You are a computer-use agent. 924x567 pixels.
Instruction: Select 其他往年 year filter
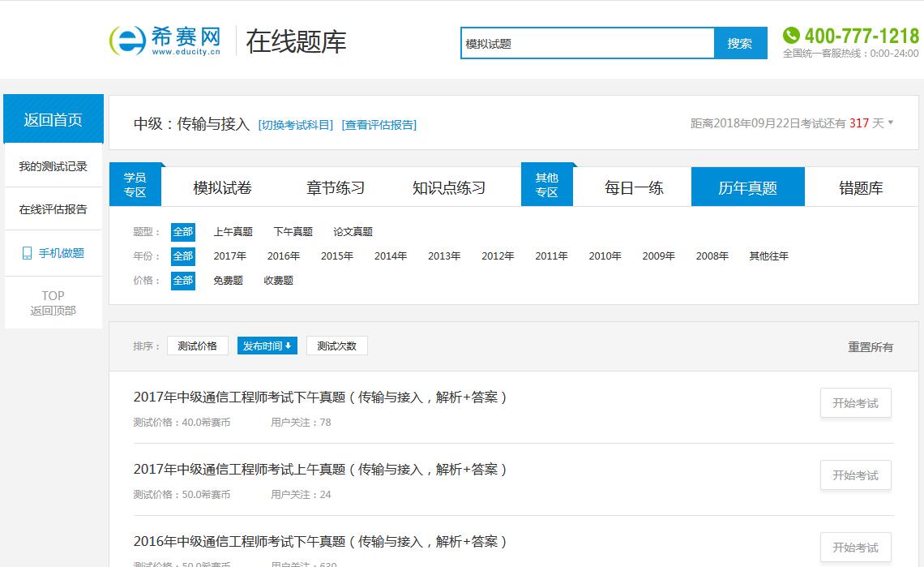click(768, 256)
